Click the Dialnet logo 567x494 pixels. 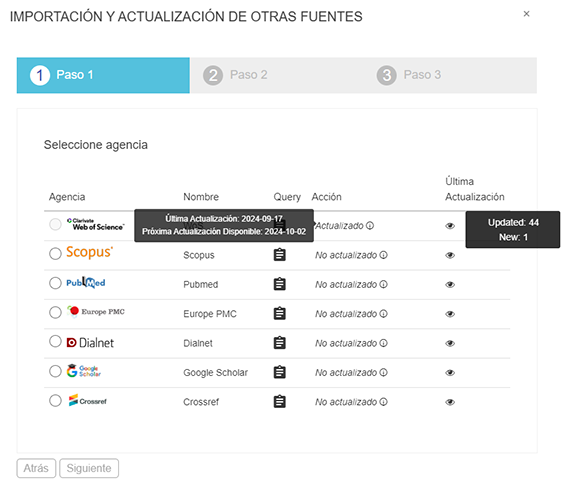(x=90, y=342)
